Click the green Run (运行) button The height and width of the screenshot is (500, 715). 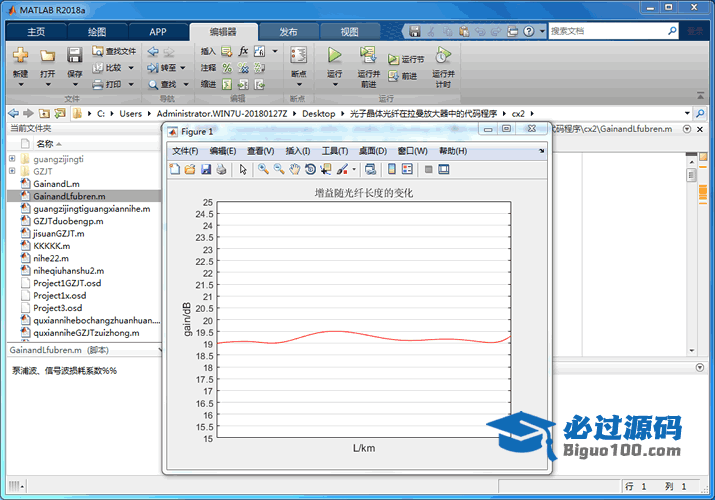coord(334,57)
